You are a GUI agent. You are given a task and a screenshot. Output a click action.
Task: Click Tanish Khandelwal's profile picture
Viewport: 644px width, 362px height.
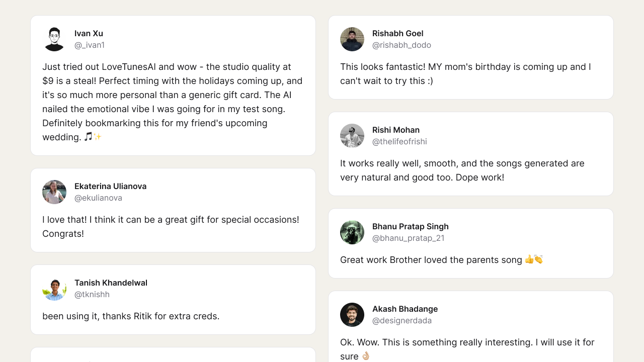54,289
